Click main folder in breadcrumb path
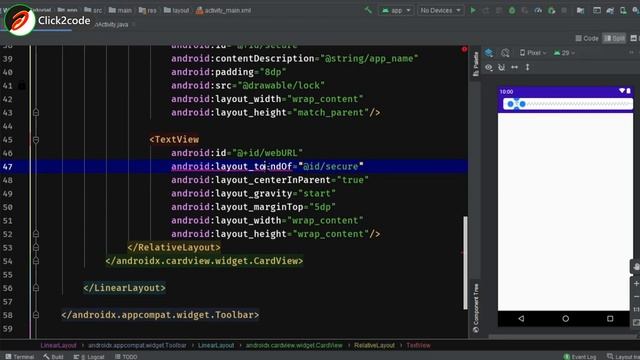Viewport: 640px width, 360px height. coord(120,10)
